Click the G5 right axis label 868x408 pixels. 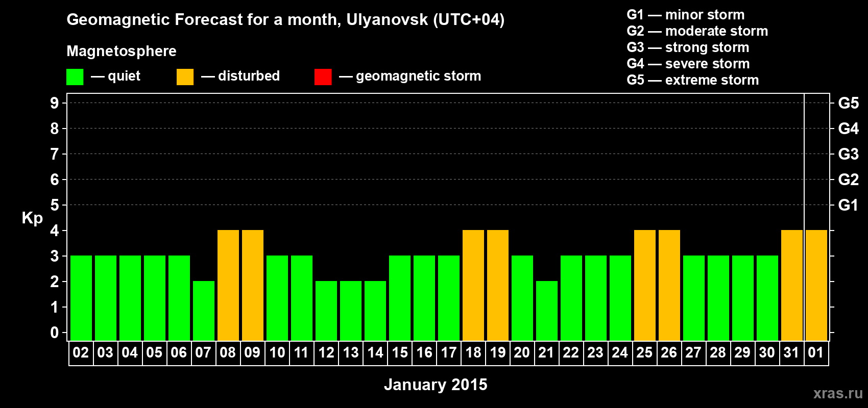(x=849, y=103)
